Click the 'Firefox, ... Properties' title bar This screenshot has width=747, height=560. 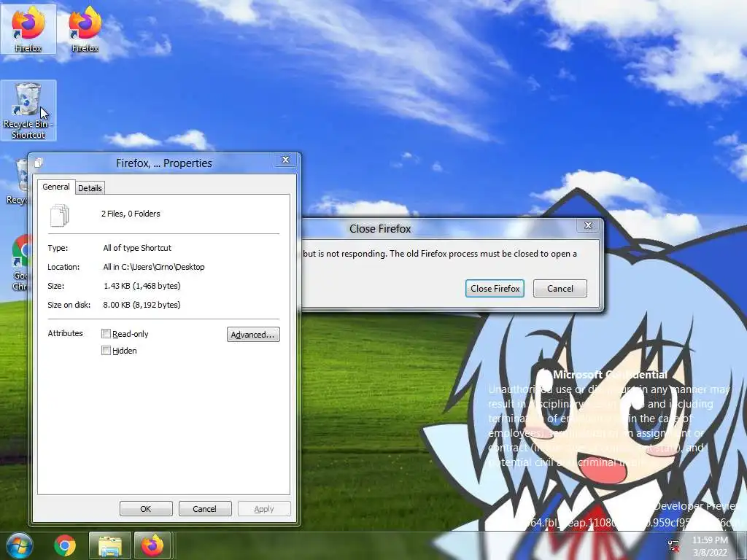click(164, 163)
